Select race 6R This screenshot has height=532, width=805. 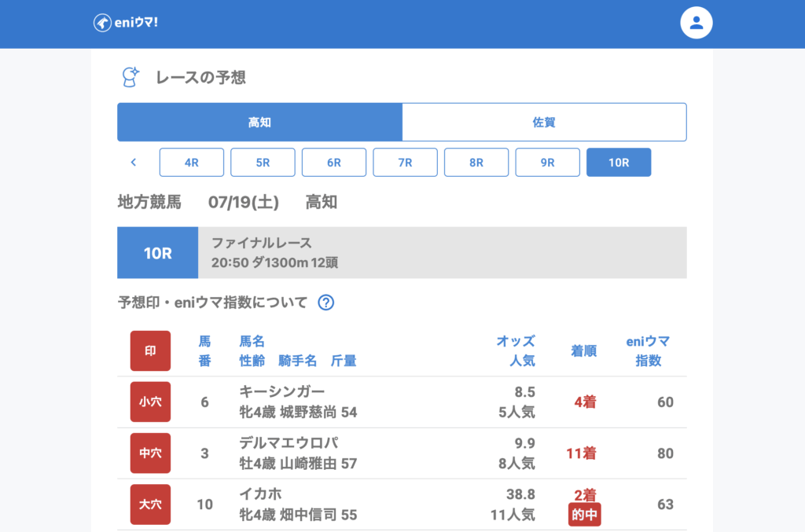pos(334,163)
